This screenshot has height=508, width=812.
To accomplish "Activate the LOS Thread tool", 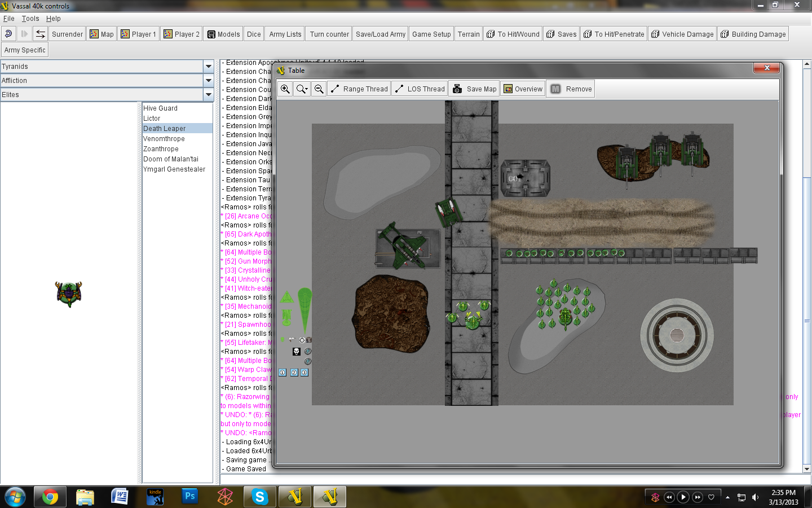I will tap(420, 89).
